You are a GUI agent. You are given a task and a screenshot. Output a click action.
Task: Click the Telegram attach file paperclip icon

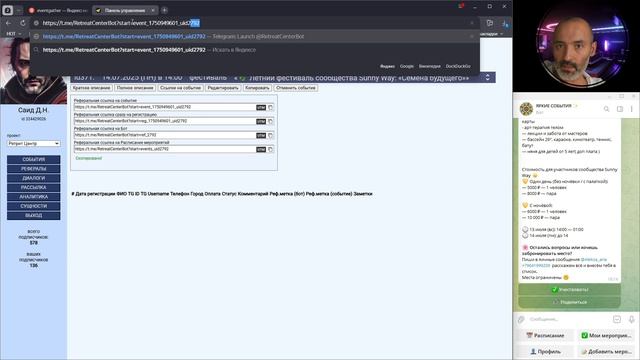(521, 320)
